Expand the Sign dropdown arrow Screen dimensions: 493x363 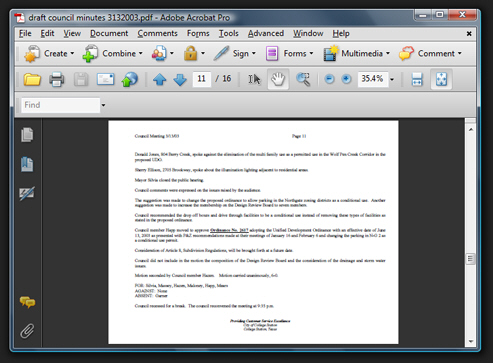click(x=254, y=53)
